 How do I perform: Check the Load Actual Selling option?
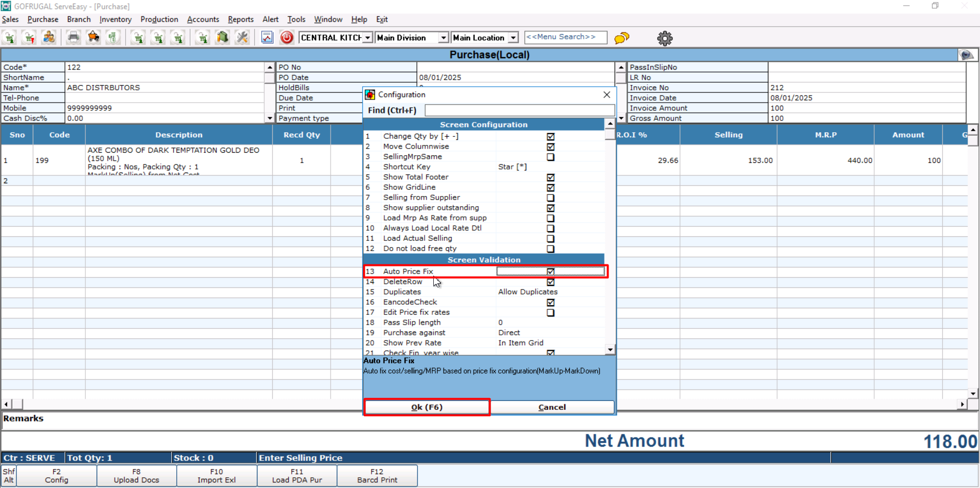point(550,238)
